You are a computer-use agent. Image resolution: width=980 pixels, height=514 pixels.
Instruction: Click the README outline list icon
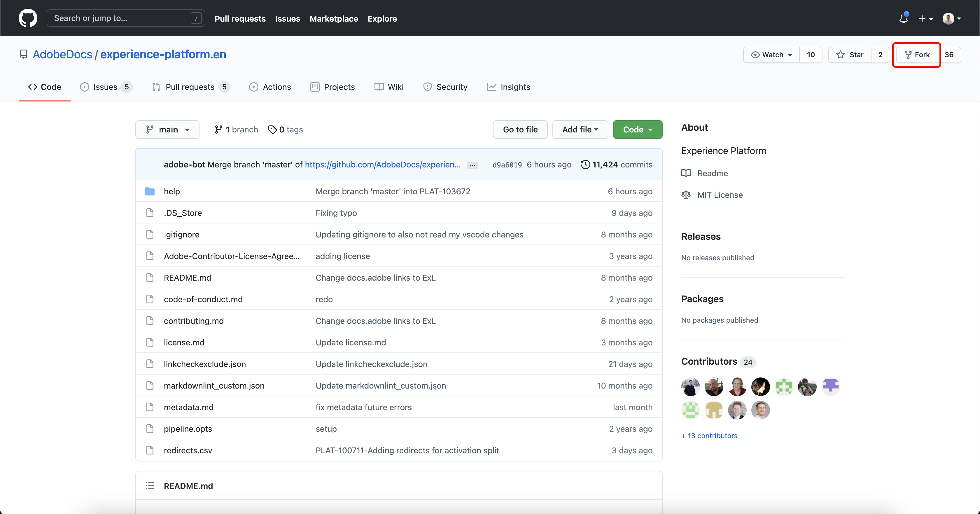coord(150,486)
